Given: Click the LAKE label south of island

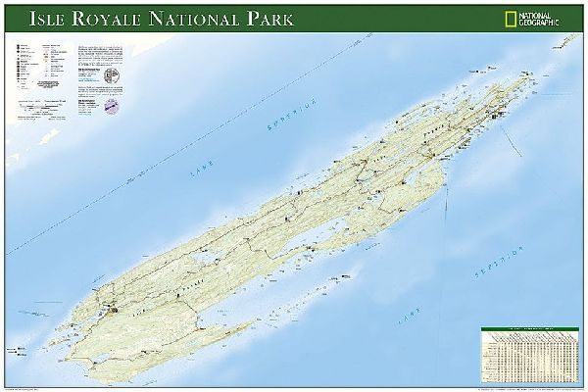Looking at the screenshot, I should (x=410, y=316).
